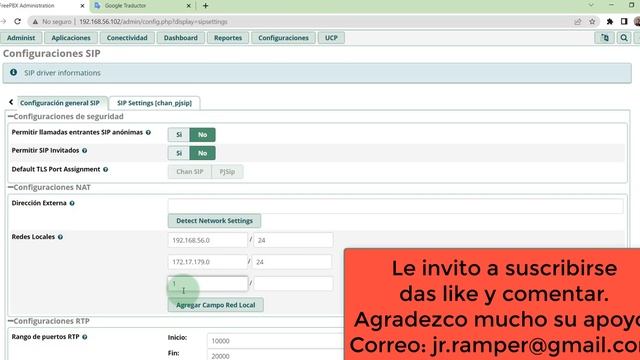Image resolution: width=640 pixels, height=360 pixels.
Task: Open the browser extensions puzzle icon
Action: (x=610, y=22)
